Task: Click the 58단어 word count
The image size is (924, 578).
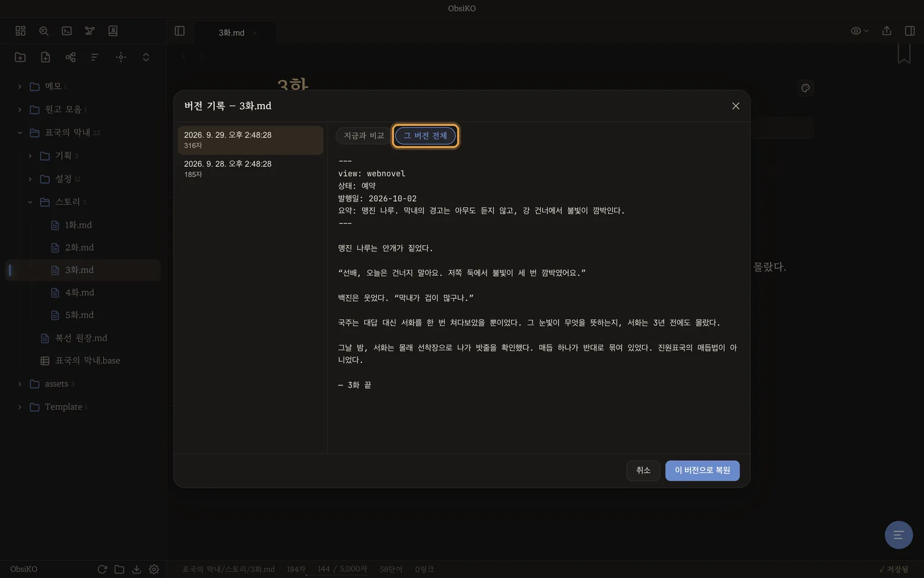Action: coord(391,569)
